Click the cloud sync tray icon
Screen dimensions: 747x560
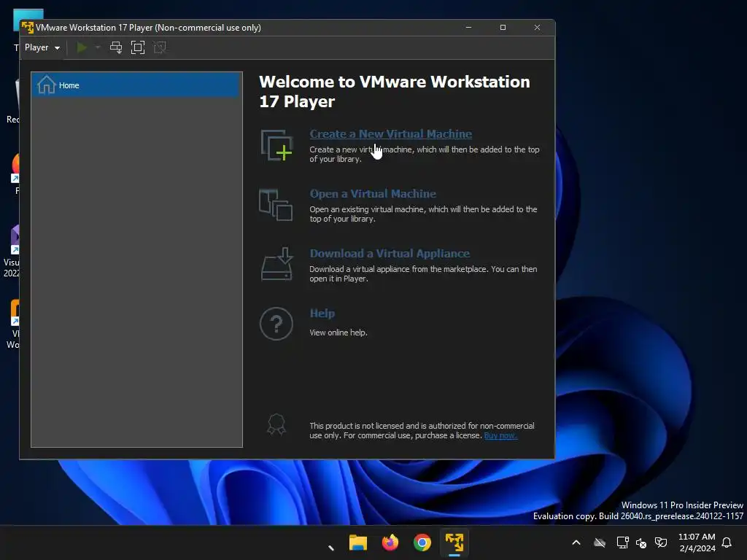(600, 542)
